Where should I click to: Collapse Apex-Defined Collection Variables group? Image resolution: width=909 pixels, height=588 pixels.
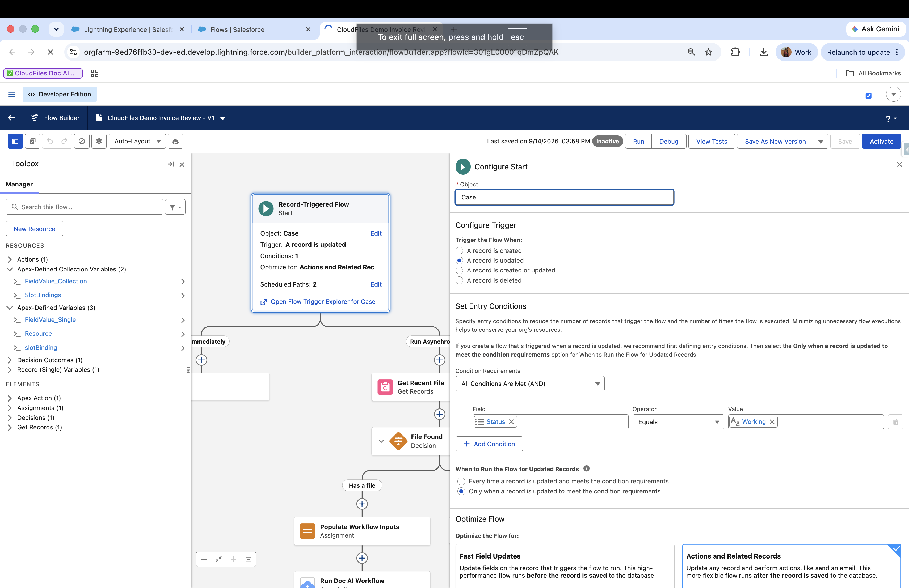tap(10, 269)
